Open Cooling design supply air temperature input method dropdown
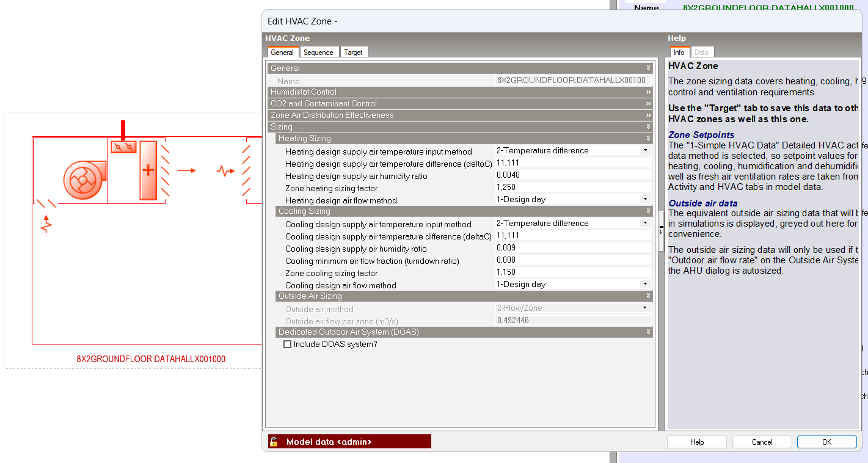Screen dimensions: 868x463 click(x=644, y=224)
